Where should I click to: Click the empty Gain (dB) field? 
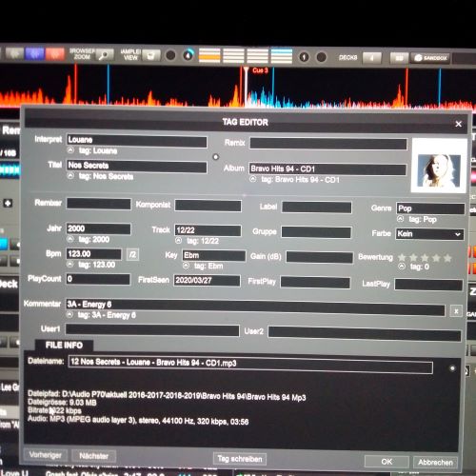point(319,257)
